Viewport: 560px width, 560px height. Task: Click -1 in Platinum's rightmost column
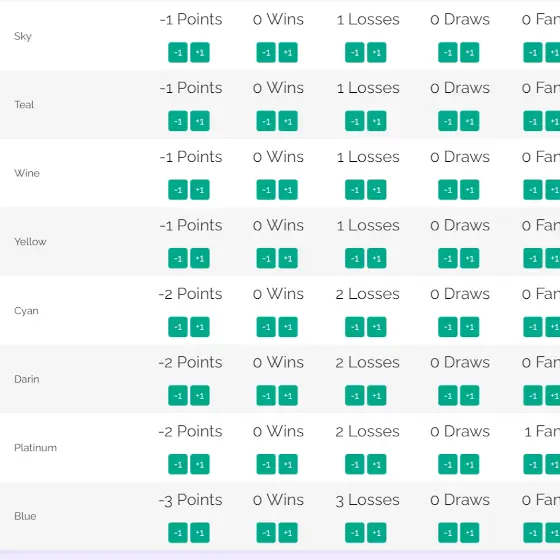[x=533, y=464]
